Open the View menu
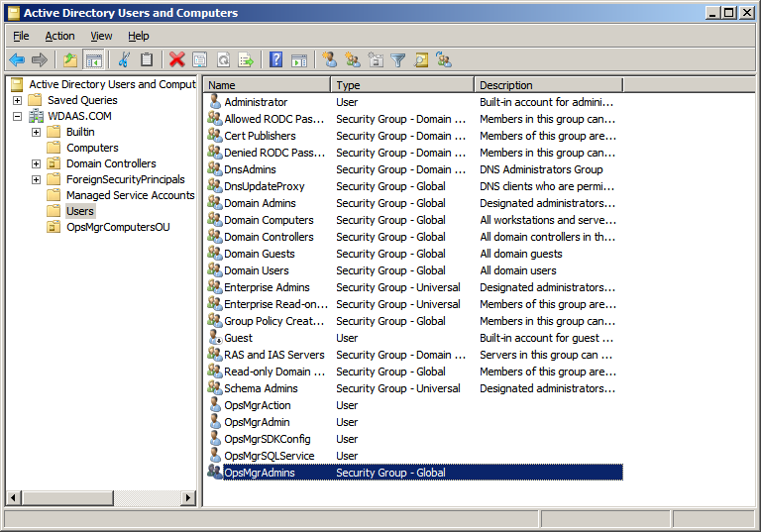This screenshot has width=761, height=532. [x=101, y=36]
